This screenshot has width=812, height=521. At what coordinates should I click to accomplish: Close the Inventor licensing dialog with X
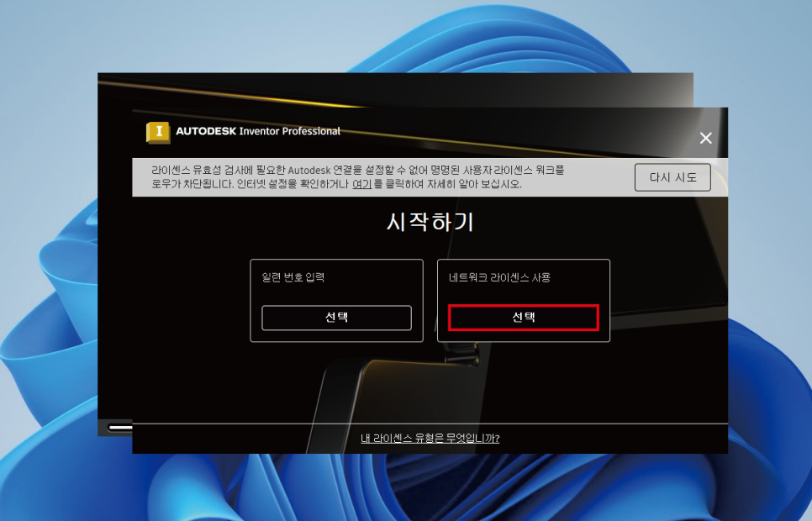click(x=706, y=138)
